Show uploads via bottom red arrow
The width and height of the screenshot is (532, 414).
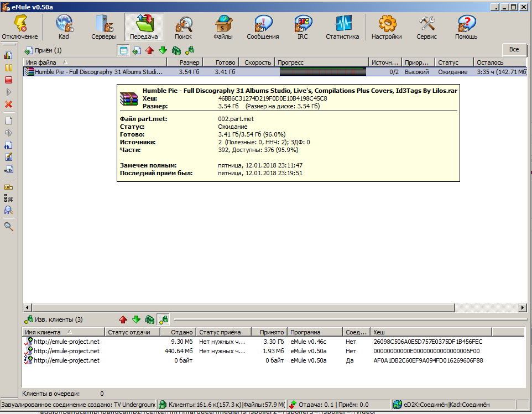point(123,319)
